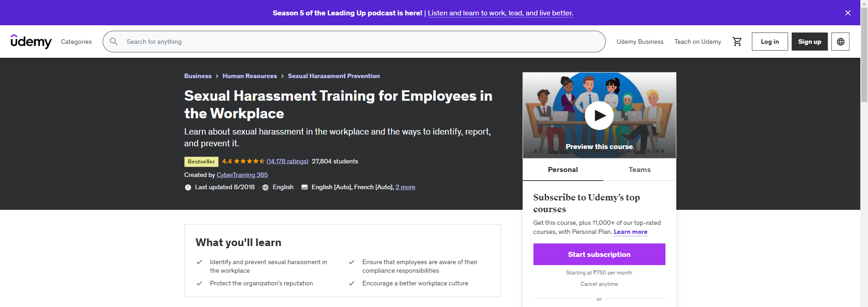This screenshot has width=868, height=307.
Task: Click the last updated badge icon
Action: tap(188, 187)
